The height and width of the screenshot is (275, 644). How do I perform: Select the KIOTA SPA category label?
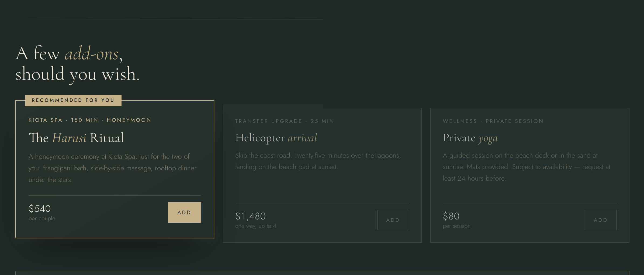click(x=45, y=120)
